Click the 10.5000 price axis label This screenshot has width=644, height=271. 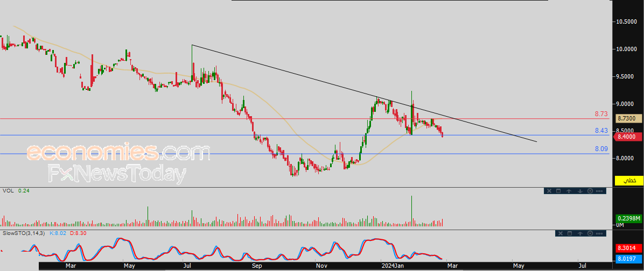[627, 22]
